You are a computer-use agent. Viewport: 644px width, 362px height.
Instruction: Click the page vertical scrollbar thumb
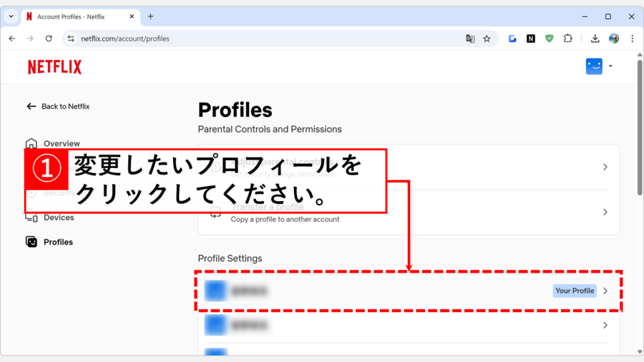[x=640, y=127]
